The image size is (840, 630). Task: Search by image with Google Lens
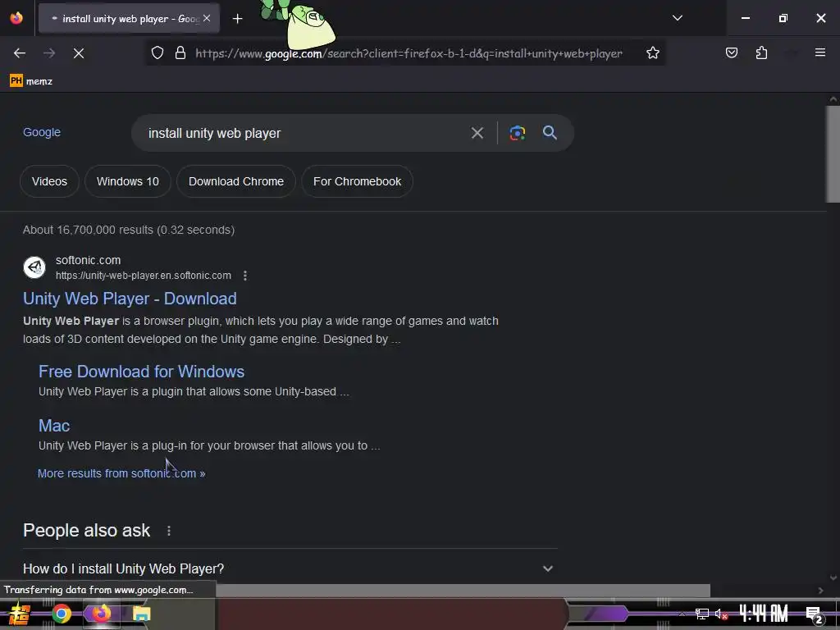pos(517,133)
